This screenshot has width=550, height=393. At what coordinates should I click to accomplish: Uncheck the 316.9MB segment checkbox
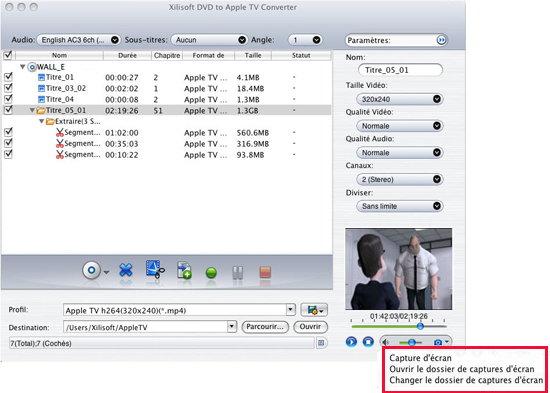(8, 143)
